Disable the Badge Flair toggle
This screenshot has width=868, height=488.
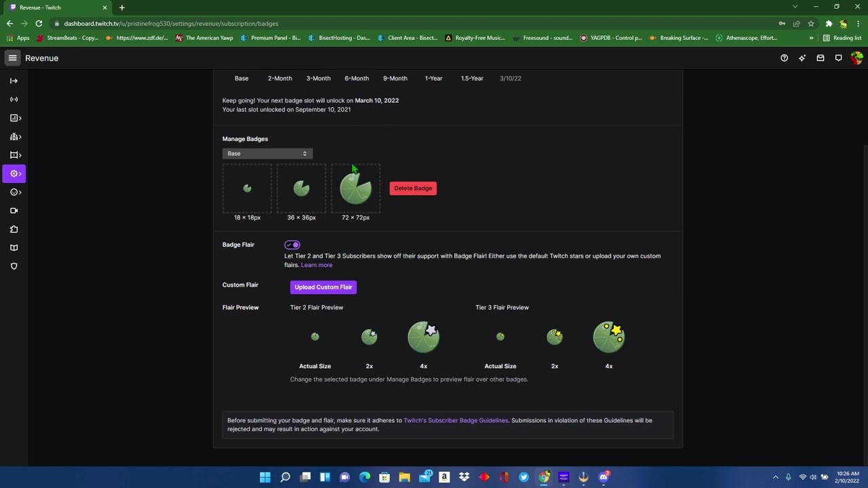(292, 245)
